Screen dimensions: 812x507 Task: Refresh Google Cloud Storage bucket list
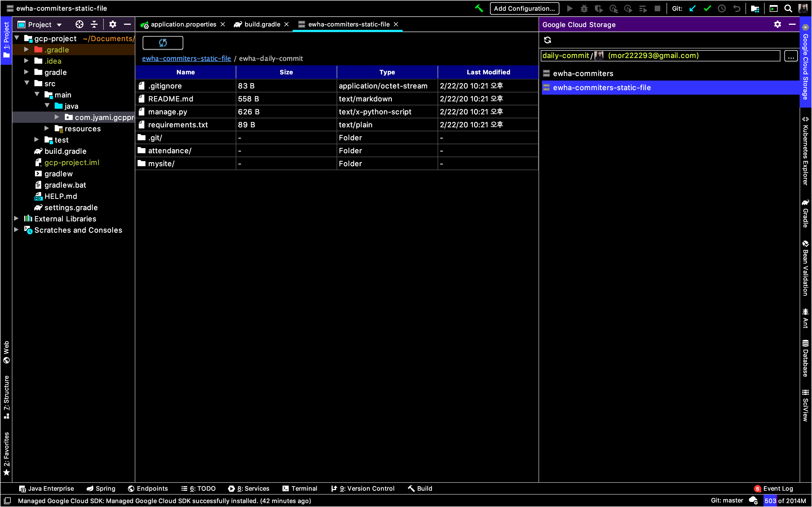pos(548,40)
